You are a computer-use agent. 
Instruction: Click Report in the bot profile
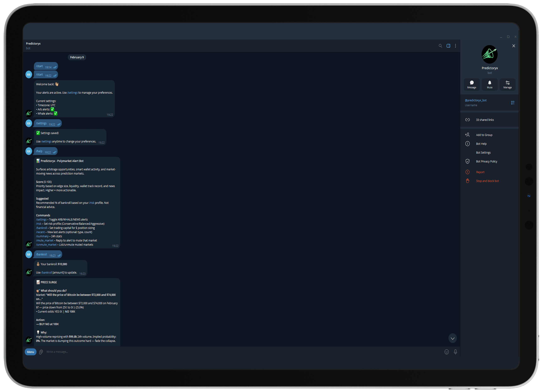click(x=480, y=172)
